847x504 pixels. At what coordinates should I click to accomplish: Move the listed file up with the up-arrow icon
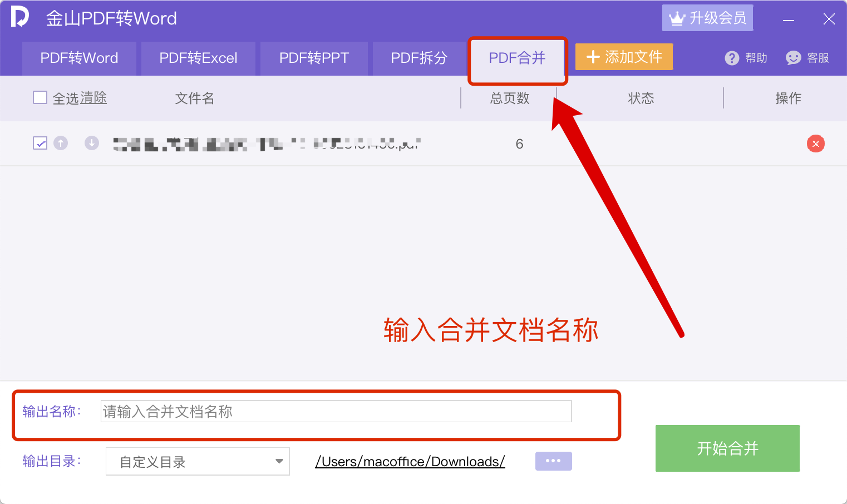pyautogui.click(x=61, y=143)
